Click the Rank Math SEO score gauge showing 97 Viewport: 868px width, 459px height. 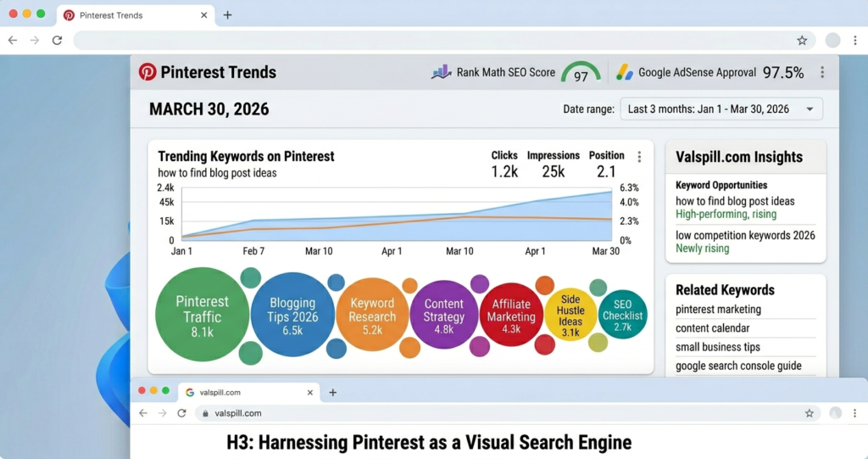(581, 73)
